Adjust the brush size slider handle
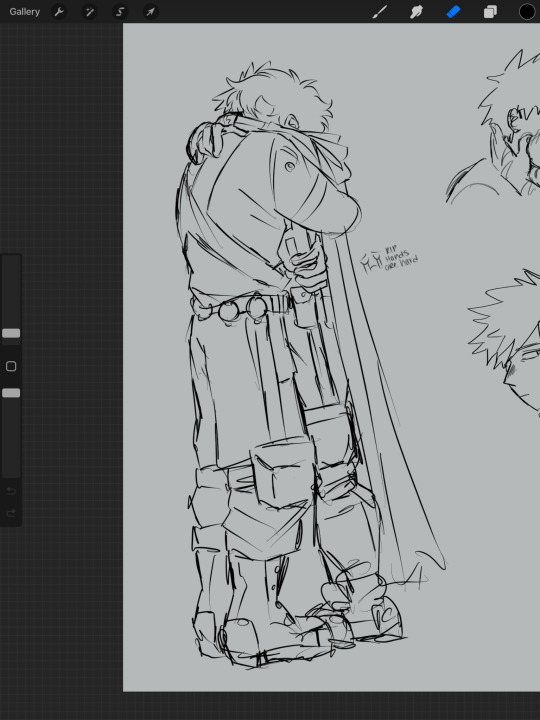 pos(11,333)
